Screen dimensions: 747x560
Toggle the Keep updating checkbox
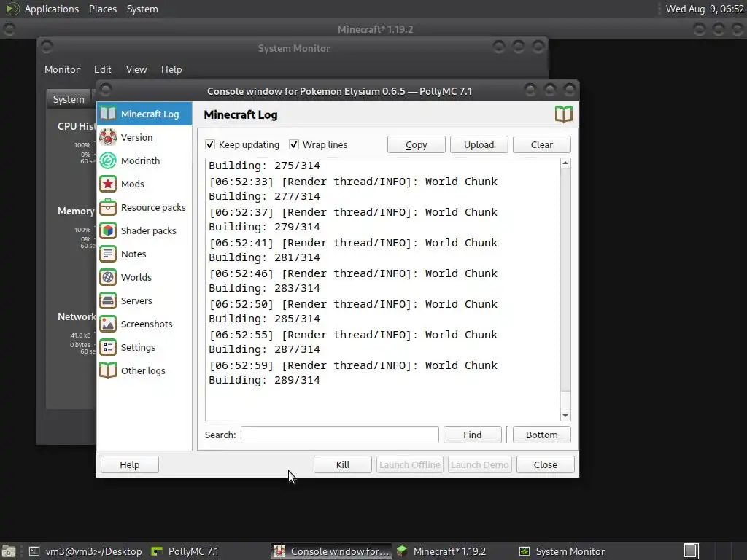click(x=210, y=144)
